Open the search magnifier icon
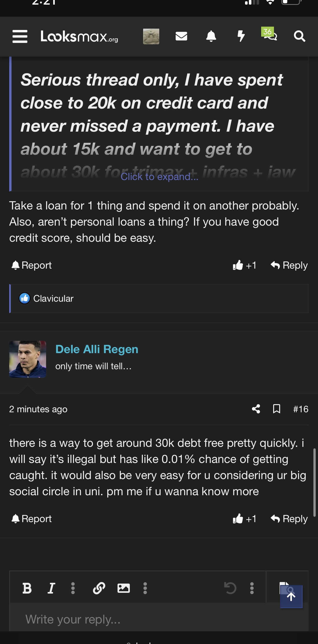This screenshot has width=318, height=644. click(x=299, y=36)
